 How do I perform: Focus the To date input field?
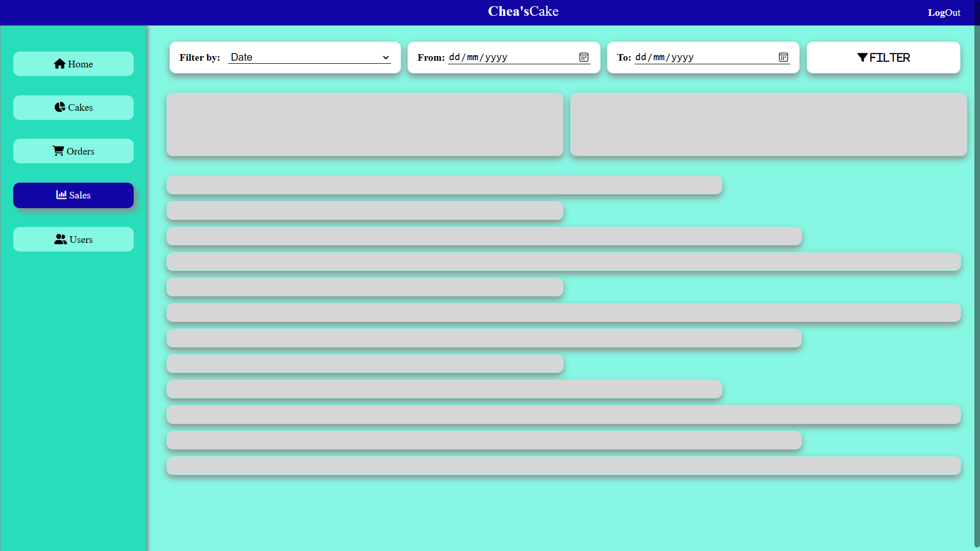tap(712, 57)
